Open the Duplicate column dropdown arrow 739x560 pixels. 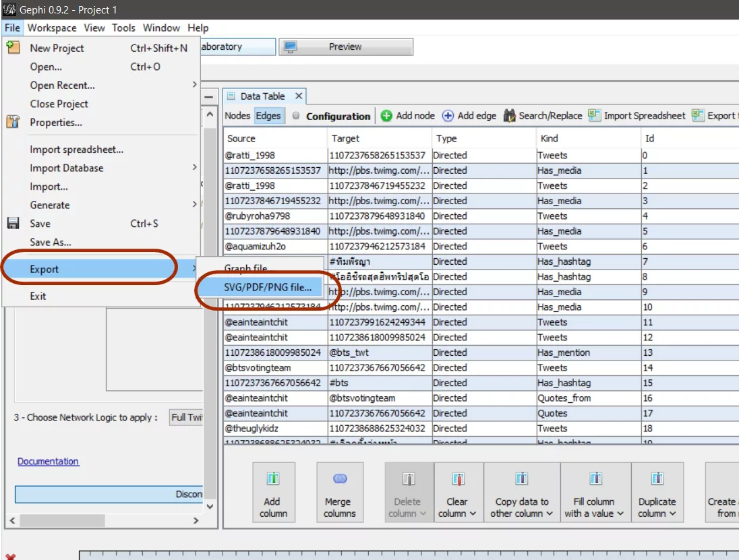(x=672, y=514)
